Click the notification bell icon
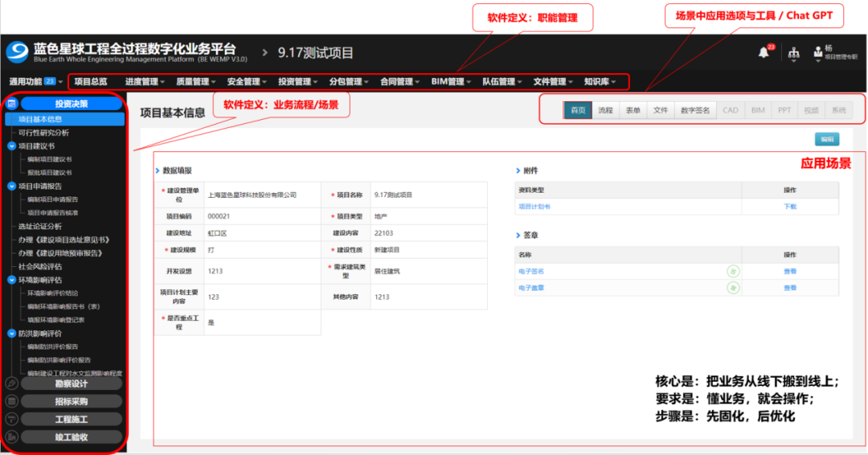Viewport: 868px width, 455px height. pos(763,53)
